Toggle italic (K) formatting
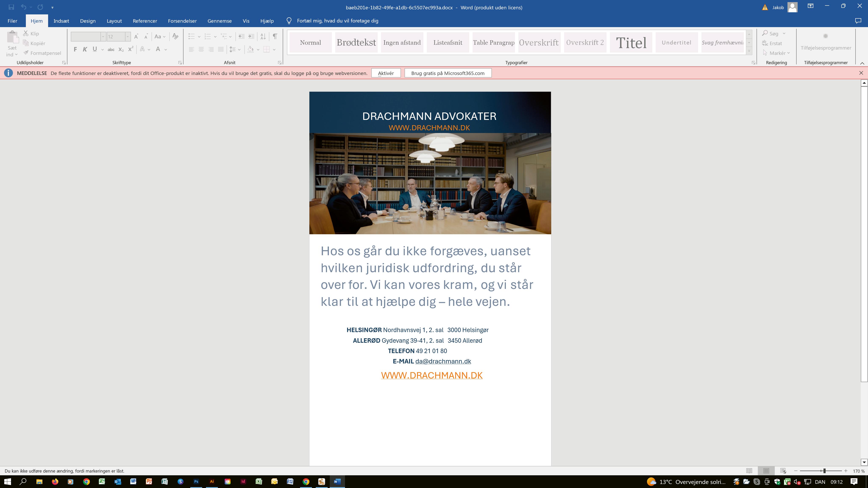Viewport: 868px width, 488px height. coord(85,50)
